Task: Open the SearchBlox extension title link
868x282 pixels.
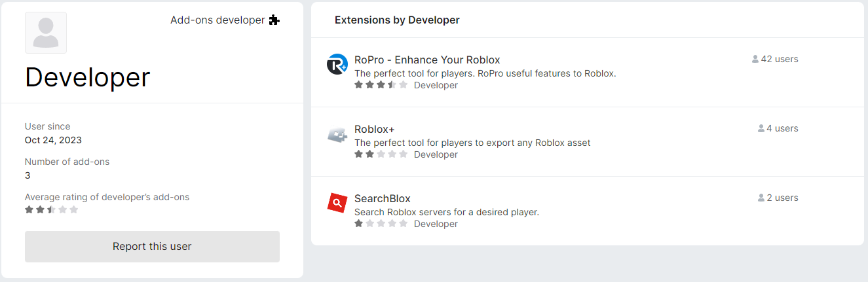Action: pos(383,199)
